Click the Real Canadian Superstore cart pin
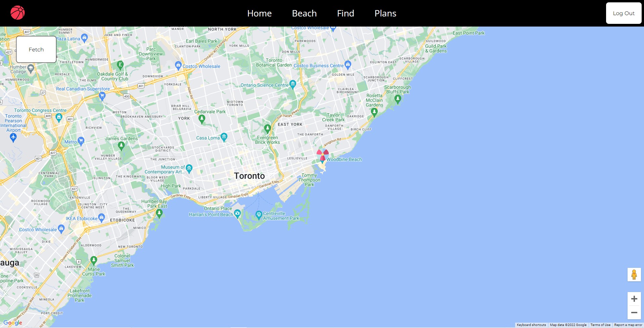 (102, 96)
